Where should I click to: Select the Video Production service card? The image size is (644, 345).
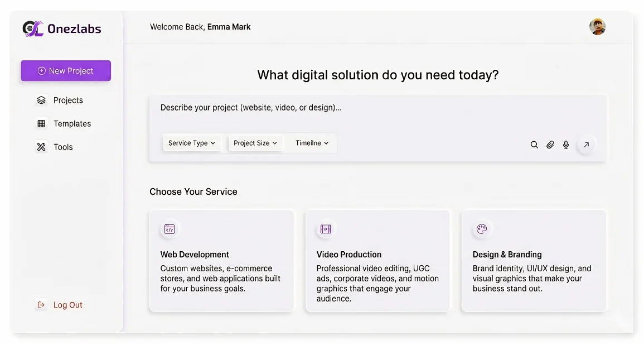[377, 261]
